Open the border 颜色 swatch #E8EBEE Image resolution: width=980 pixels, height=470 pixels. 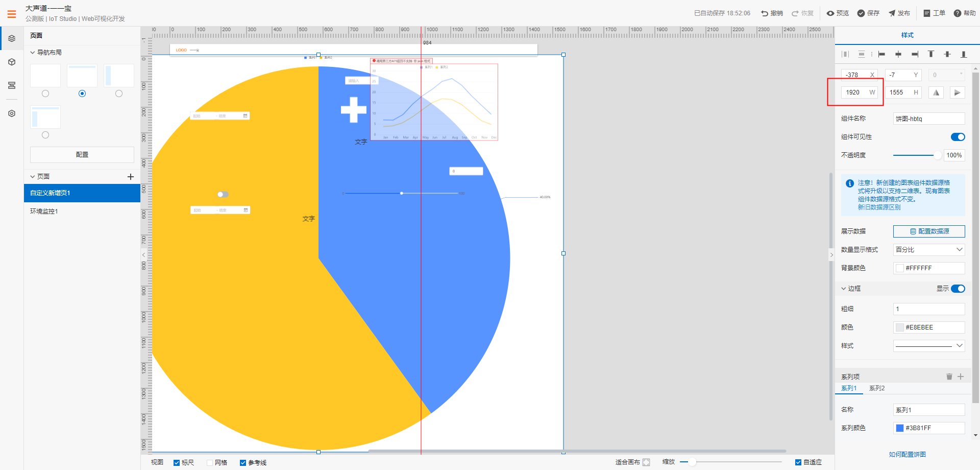point(900,327)
